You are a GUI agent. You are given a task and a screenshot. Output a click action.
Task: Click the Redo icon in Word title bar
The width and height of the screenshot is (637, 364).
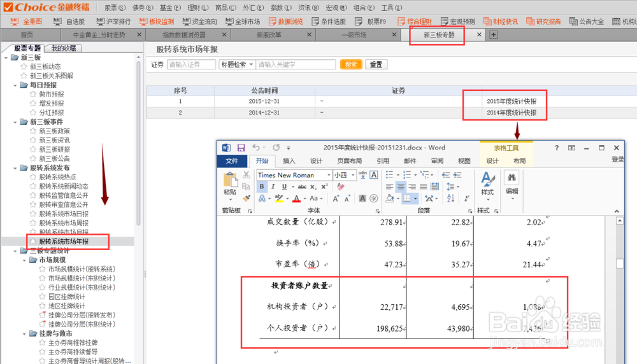(x=276, y=147)
